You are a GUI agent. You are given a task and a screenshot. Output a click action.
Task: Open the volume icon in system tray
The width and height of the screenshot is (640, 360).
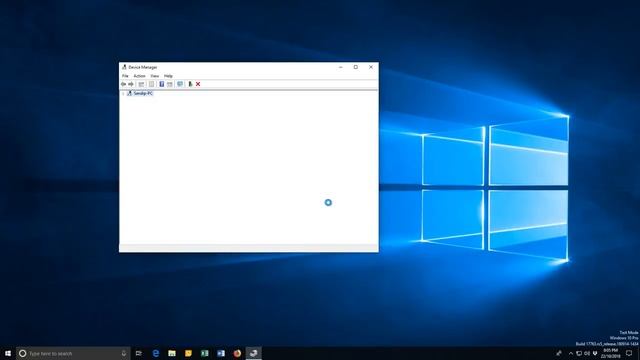click(x=587, y=353)
